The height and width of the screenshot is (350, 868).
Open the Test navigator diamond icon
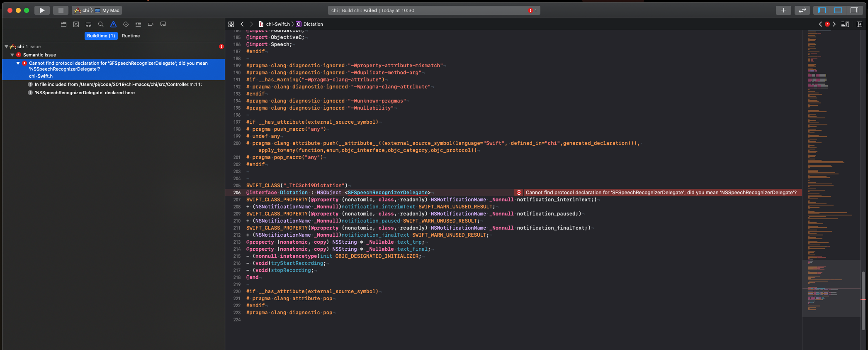coord(126,24)
